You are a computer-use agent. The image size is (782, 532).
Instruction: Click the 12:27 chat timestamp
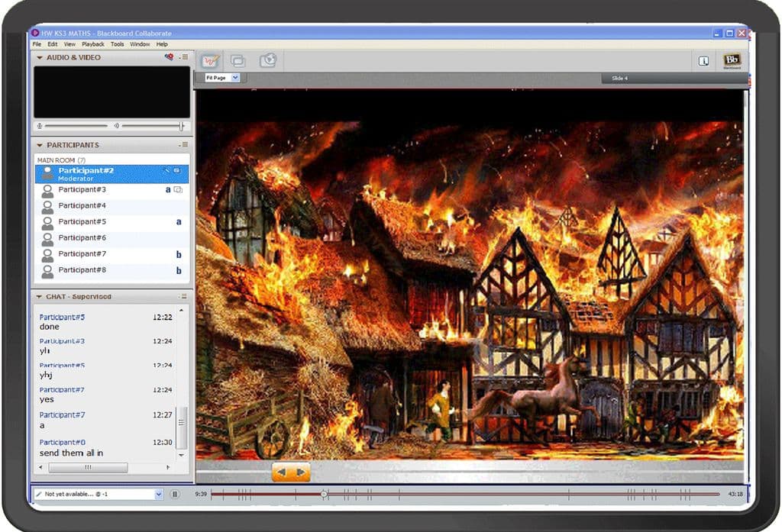click(163, 414)
